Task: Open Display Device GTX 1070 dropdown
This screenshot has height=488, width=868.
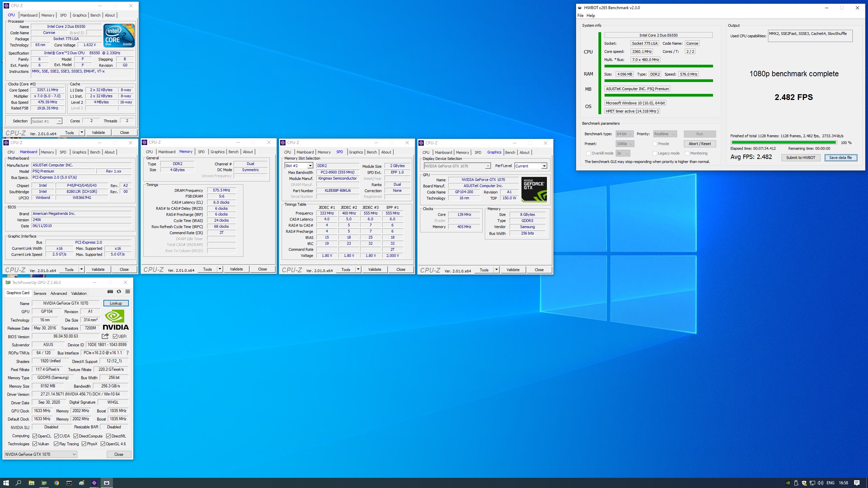Action: 457,166
